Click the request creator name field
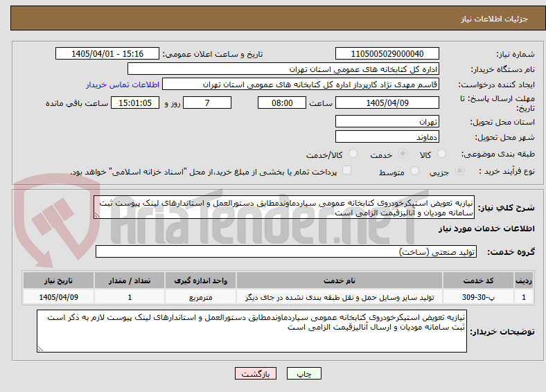The width and height of the screenshot is (546, 392). click(x=301, y=84)
